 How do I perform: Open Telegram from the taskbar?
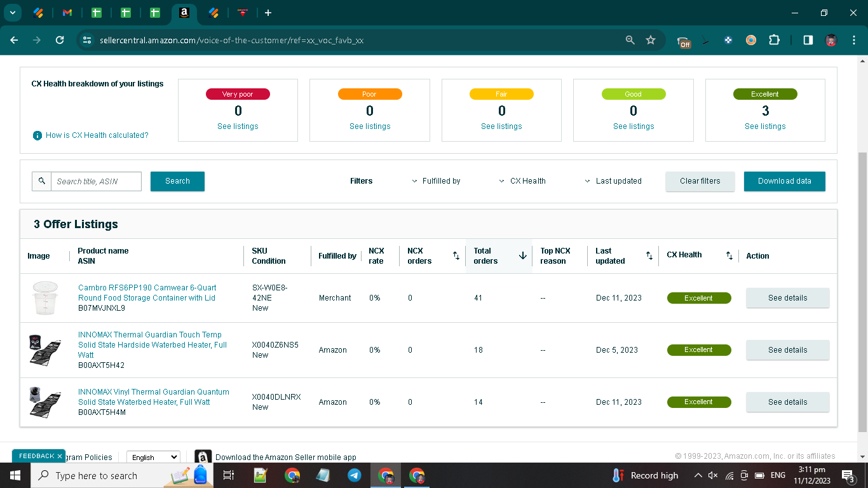[355, 475]
